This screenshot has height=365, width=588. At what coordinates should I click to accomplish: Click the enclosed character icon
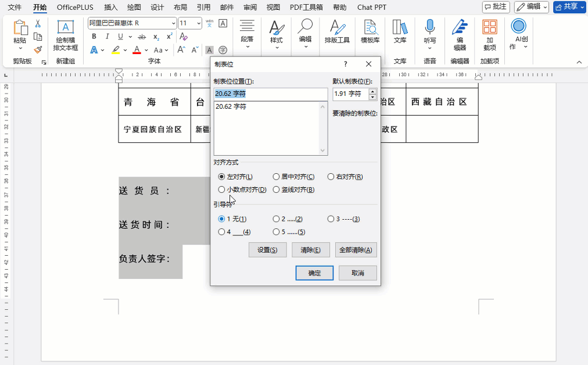point(223,50)
